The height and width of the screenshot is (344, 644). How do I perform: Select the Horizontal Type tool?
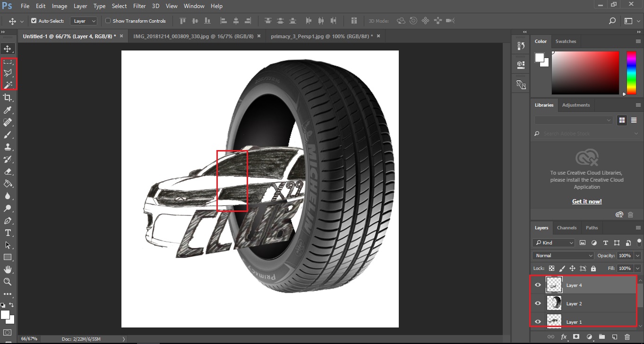(8, 233)
